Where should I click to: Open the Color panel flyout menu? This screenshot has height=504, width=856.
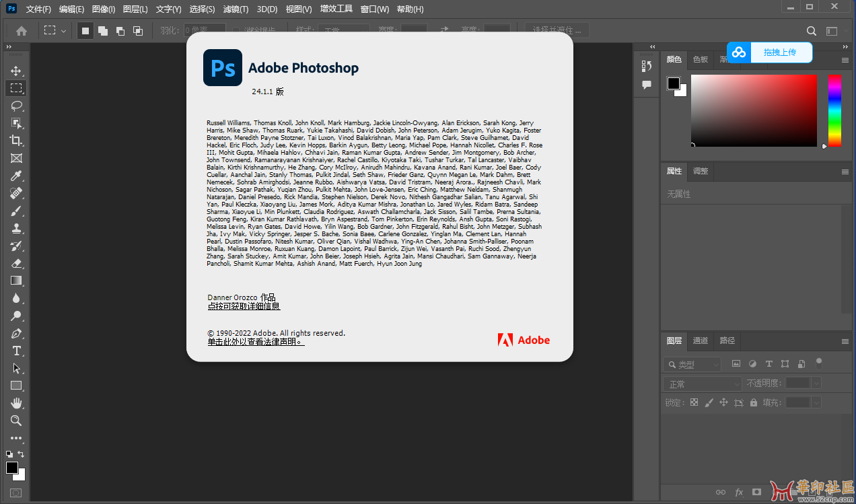pyautogui.click(x=845, y=60)
